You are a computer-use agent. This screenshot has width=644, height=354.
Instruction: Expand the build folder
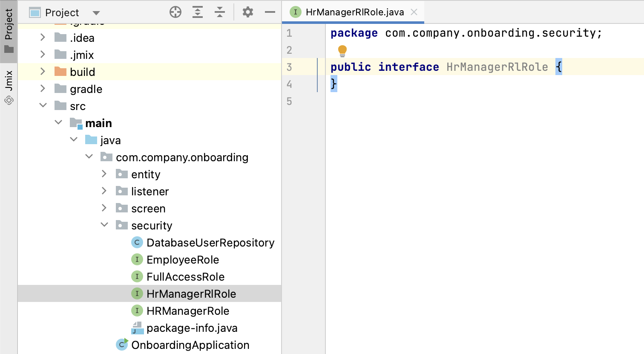pyautogui.click(x=43, y=72)
